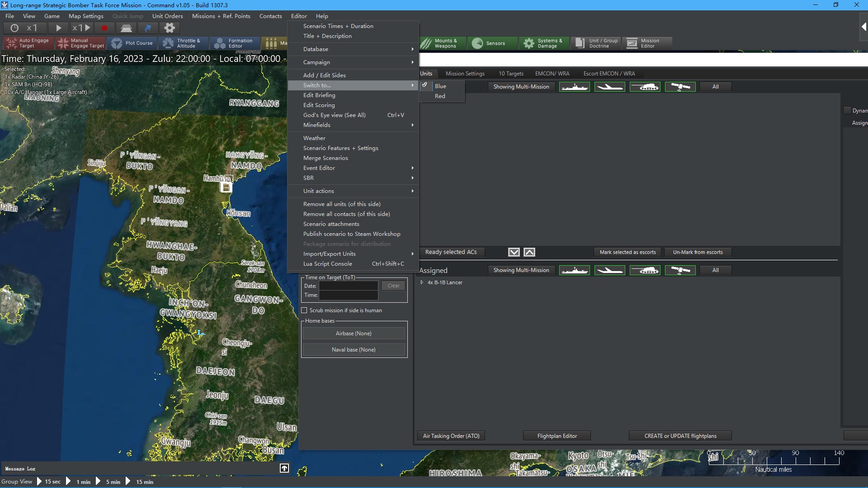Click the Air Tasking Order (ATO) button
Screen dimensions: 868x488
pyautogui.click(x=451, y=436)
